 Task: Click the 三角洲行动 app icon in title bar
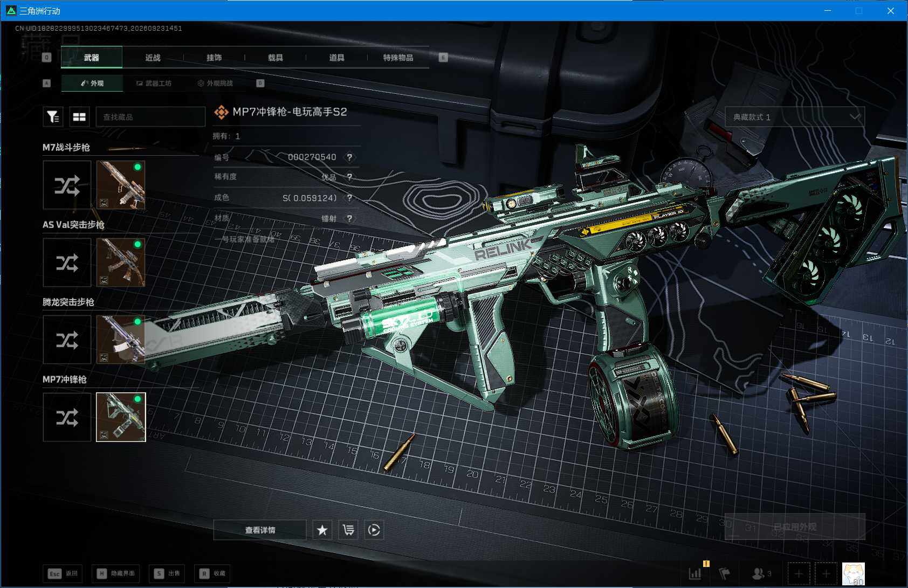point(11,11)
